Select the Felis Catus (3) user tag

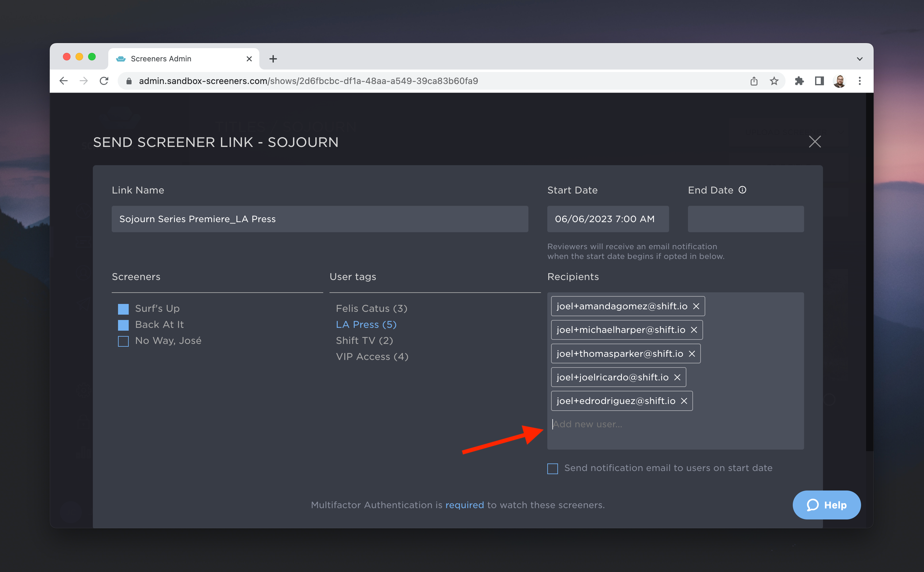click(372, 309)
